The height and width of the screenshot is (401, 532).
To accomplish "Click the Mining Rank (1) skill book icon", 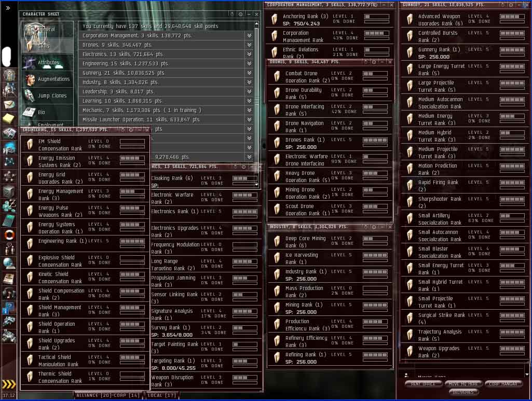I will pos(277,308).
